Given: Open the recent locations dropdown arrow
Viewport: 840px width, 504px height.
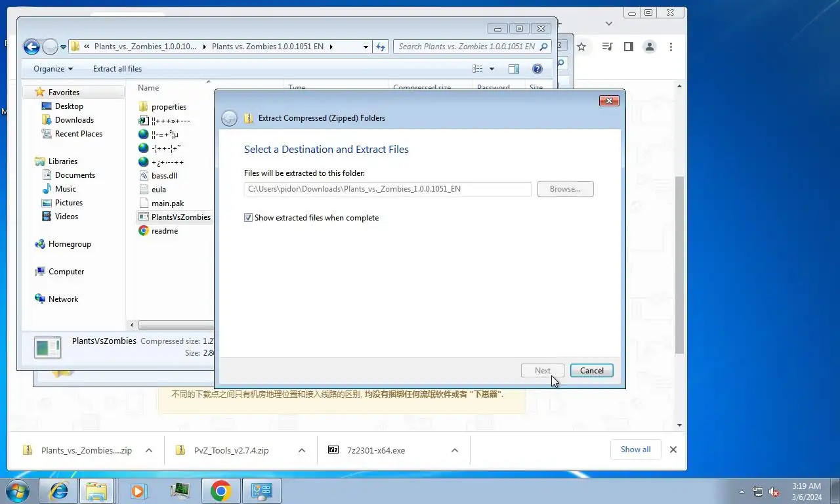Looking at the screenshot, I should click(x=64, y=47).
